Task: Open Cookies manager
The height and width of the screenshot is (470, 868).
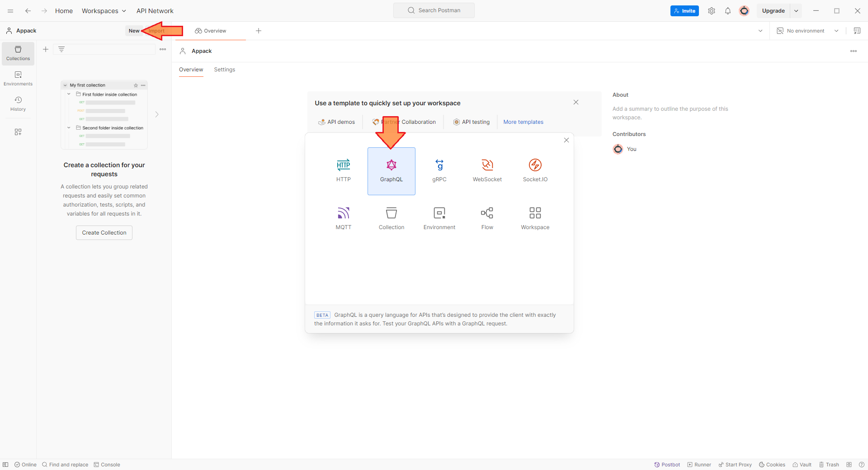Action: pyautogui.click(x=772, y=465)
